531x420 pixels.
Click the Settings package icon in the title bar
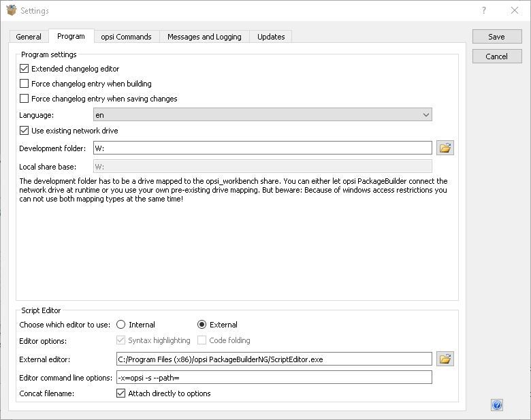(11, 10)
